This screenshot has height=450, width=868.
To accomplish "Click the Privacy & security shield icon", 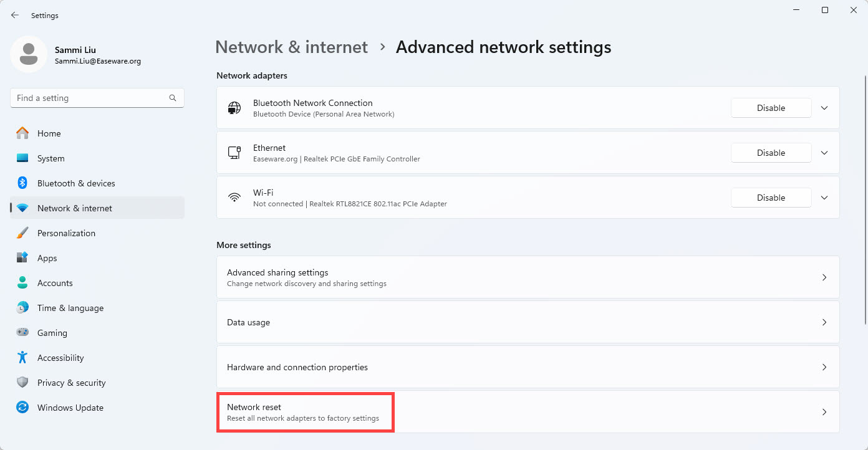I will [x=22, y=383].
